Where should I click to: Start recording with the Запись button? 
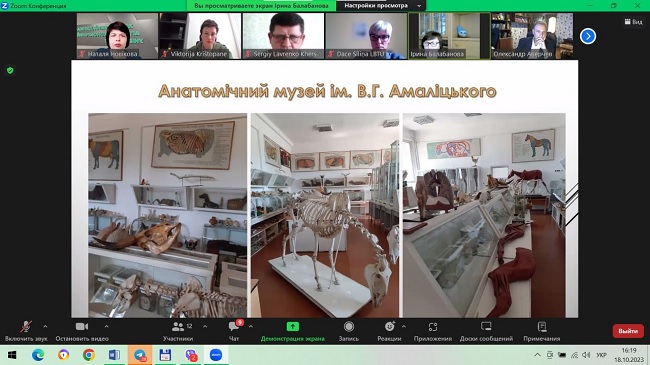click(349, 331)
